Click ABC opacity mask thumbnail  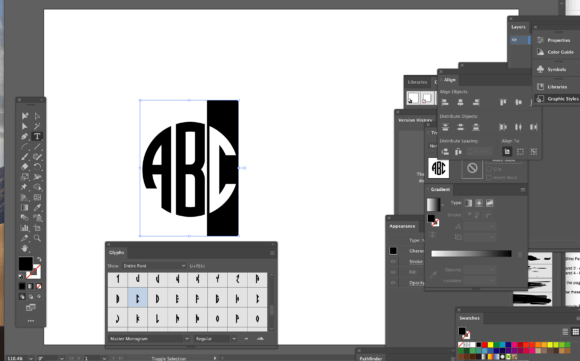(439, 168)
